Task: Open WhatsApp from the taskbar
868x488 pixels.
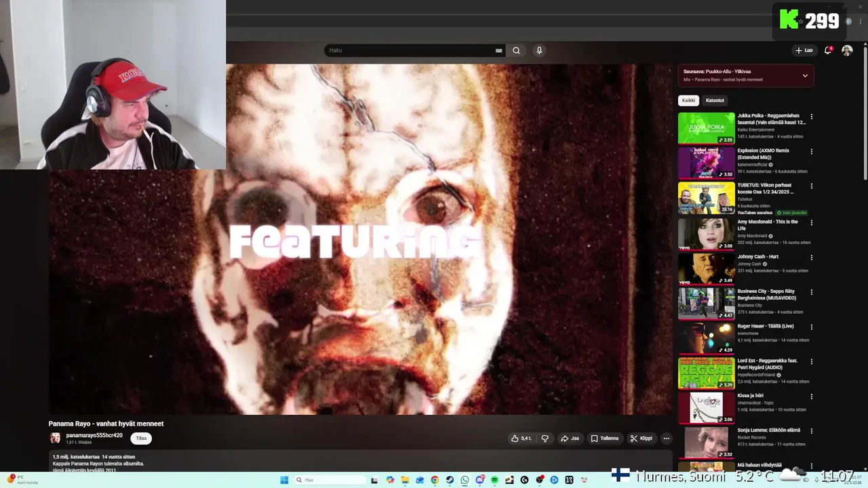Action: coord(465,480)
